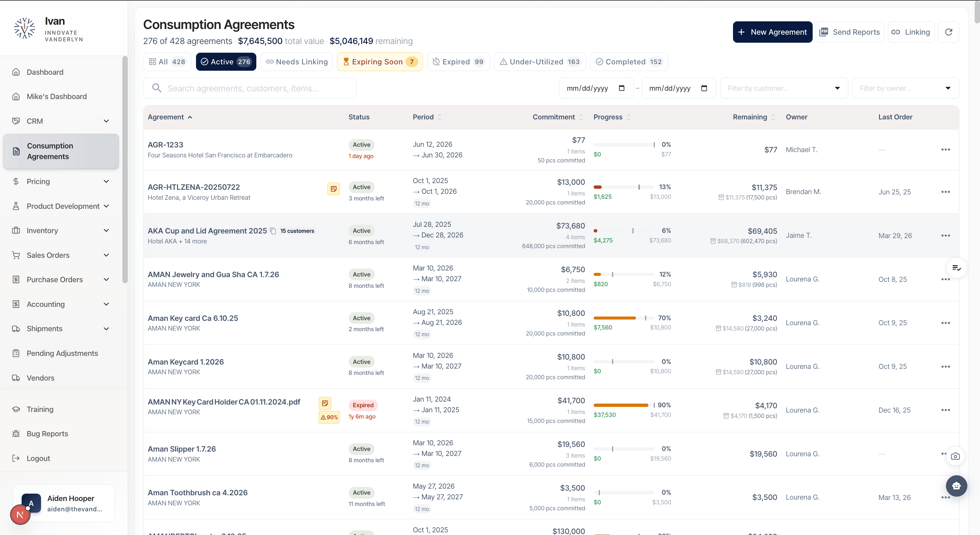
Task: Open the end date calendar picker icon
Action: coord(704,88)
